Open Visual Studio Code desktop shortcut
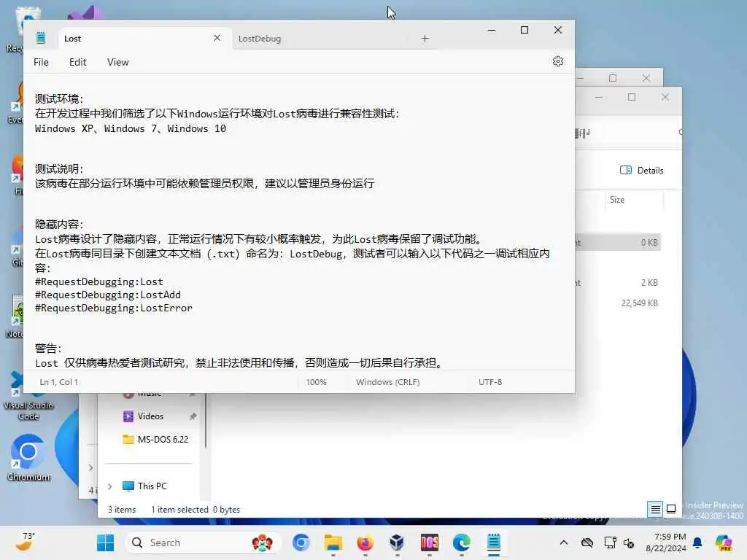Viewport: 747px width, 560px height. [28, 395]
